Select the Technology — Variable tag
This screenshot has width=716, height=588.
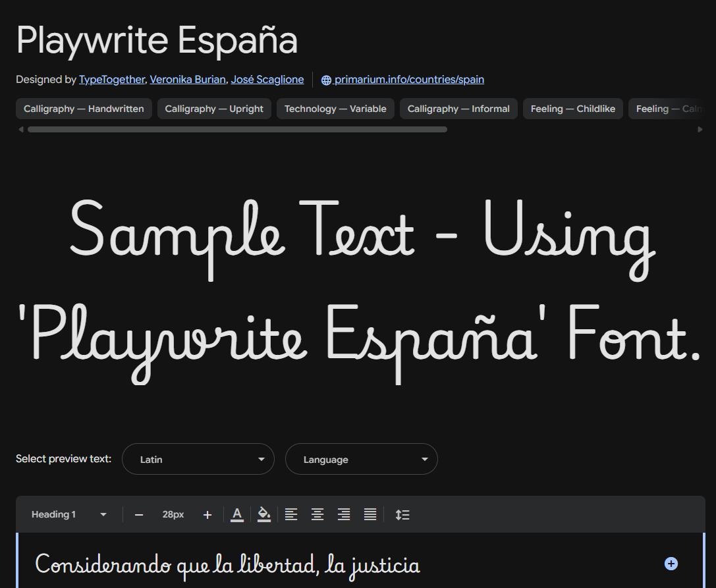coord(336,109)
